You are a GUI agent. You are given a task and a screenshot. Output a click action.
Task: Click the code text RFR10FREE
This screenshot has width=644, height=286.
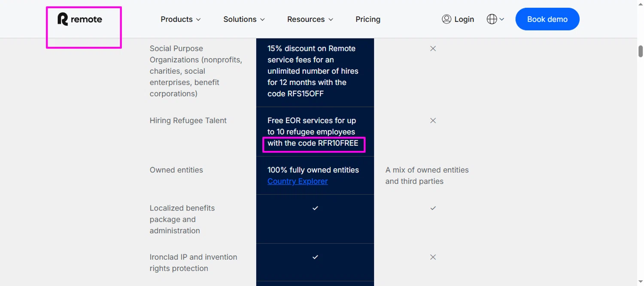(338, 143)
